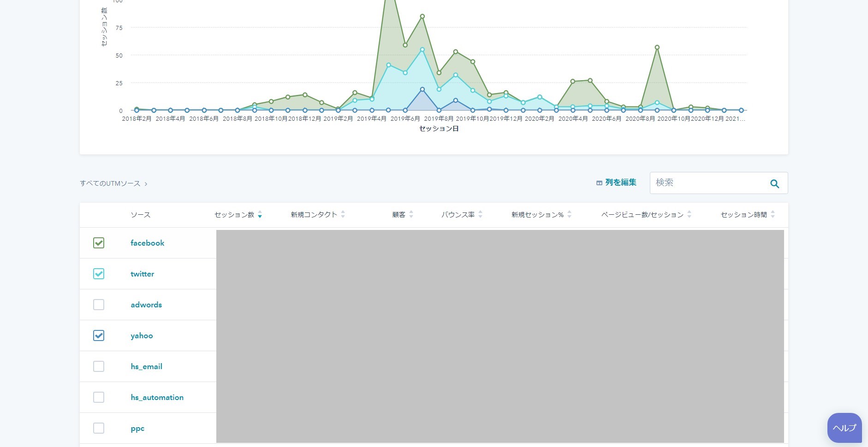The height and width of the screenshot is (447, 868).
Task: Sort by 新規コンタクト column
Action: click(x=318, y=215)
